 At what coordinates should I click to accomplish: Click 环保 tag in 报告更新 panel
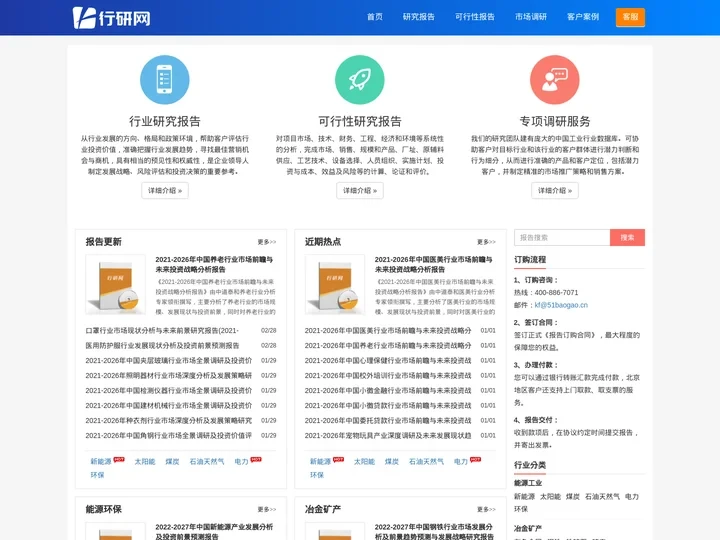pyautogui.click(x=97, y=475)
